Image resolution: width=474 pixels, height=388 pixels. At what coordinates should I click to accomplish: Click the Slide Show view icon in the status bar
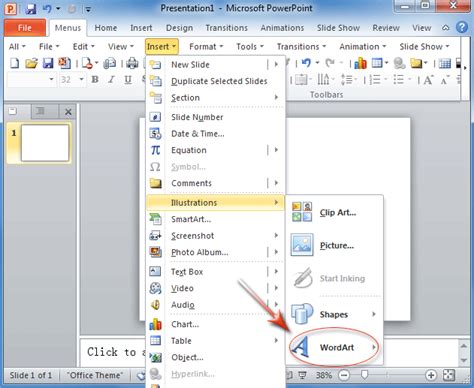coord(302,375)
